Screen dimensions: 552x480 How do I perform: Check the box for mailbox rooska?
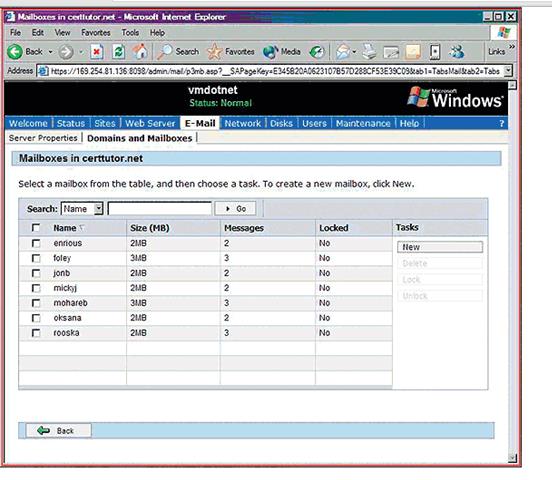pos(36,333)
